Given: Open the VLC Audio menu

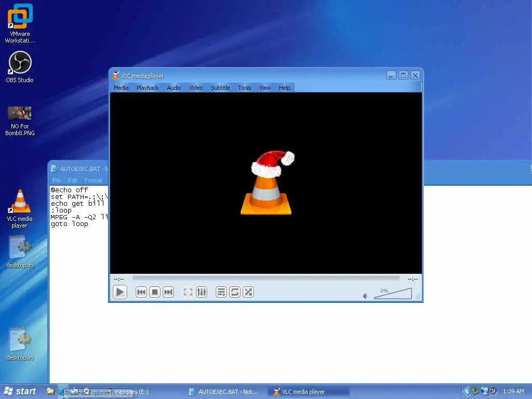Looking at the screenshot, I should pyautogui.click(x=174, y=87).
